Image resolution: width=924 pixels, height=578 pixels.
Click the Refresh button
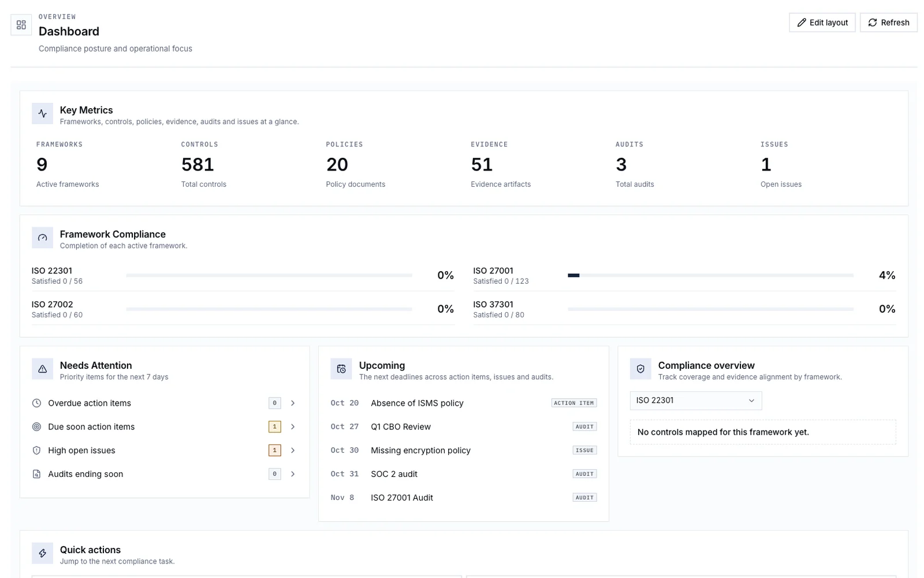tap(888, 23)
